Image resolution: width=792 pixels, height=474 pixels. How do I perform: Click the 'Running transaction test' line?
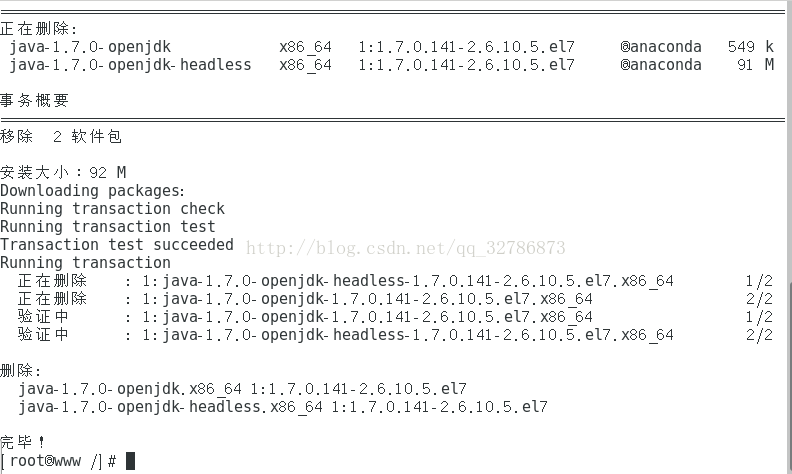click(x=107, y=227)
